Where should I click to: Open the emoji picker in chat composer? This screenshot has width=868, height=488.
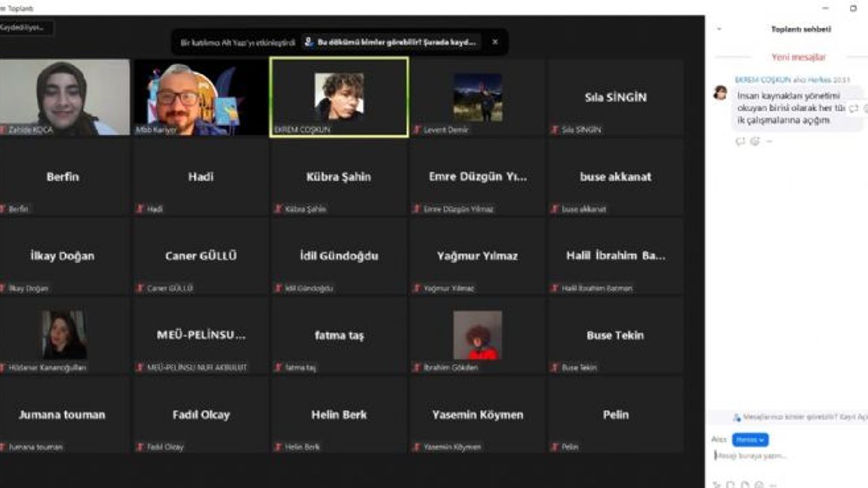coord(759,484)
